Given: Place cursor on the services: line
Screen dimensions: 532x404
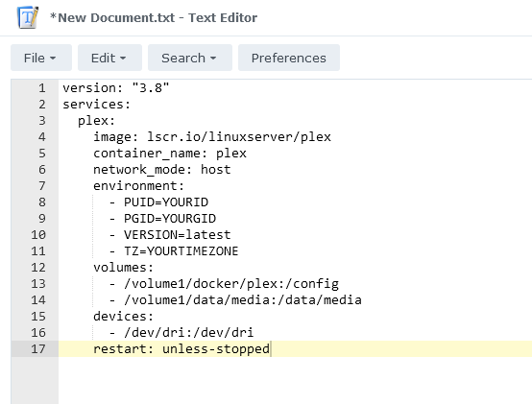Looking at the screenshot, I should point(97,105).
